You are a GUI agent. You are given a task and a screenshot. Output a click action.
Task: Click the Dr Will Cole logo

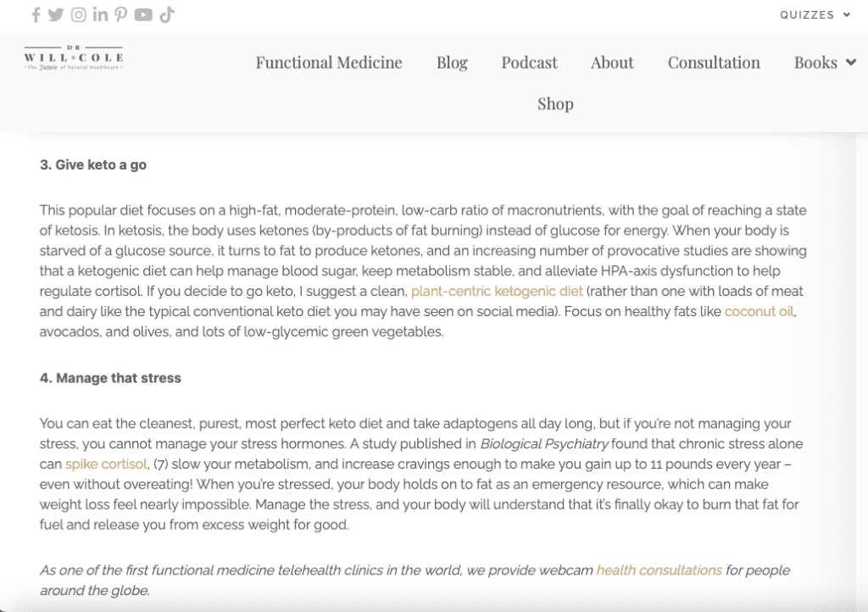pos(74,58)
